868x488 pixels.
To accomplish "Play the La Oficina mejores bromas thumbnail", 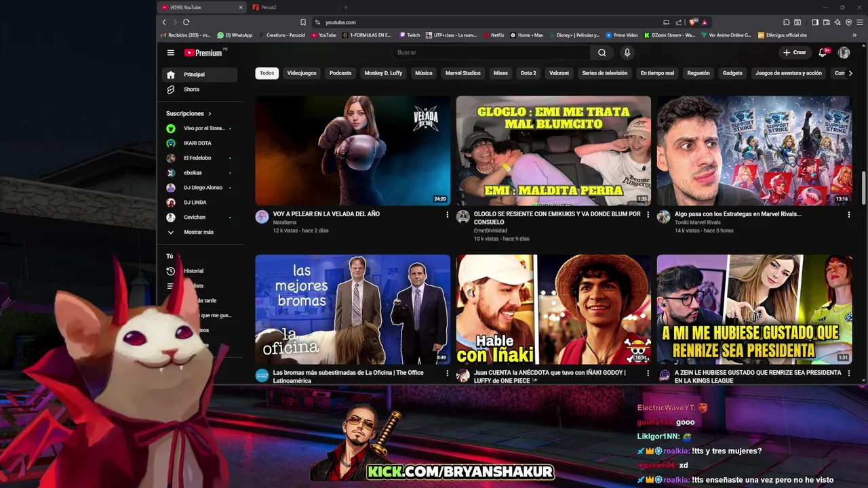I will click(353, 310).
